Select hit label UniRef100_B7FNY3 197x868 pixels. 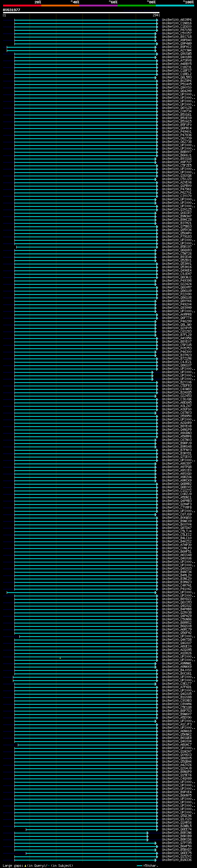coord(176,450)
